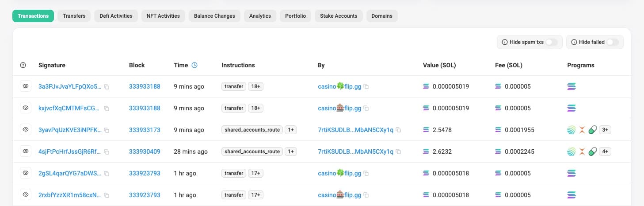This screenshot has width=644, height=206.
Task: Open account 7rtiKSUDLB...MbAN5CXy1q in 3yavPqUzKVE3iNPFK row
Action: pyautogui.click(x=355, y=130)
